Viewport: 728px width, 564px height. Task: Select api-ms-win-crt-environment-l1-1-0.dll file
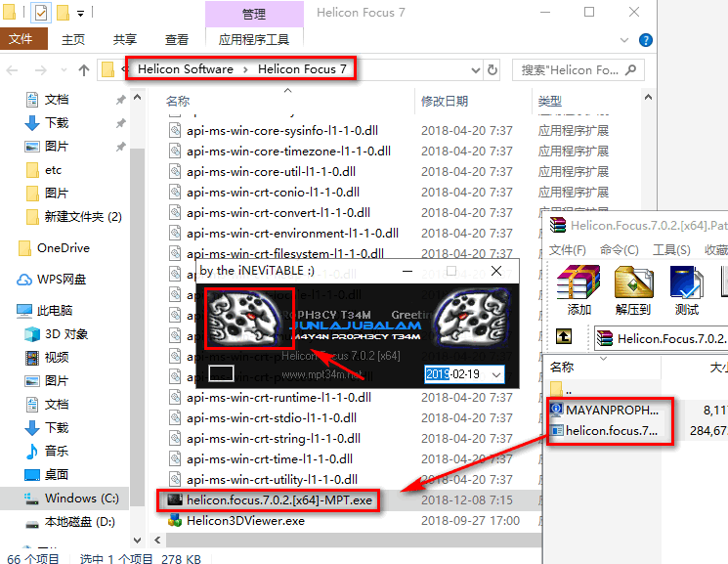(292, 234)
